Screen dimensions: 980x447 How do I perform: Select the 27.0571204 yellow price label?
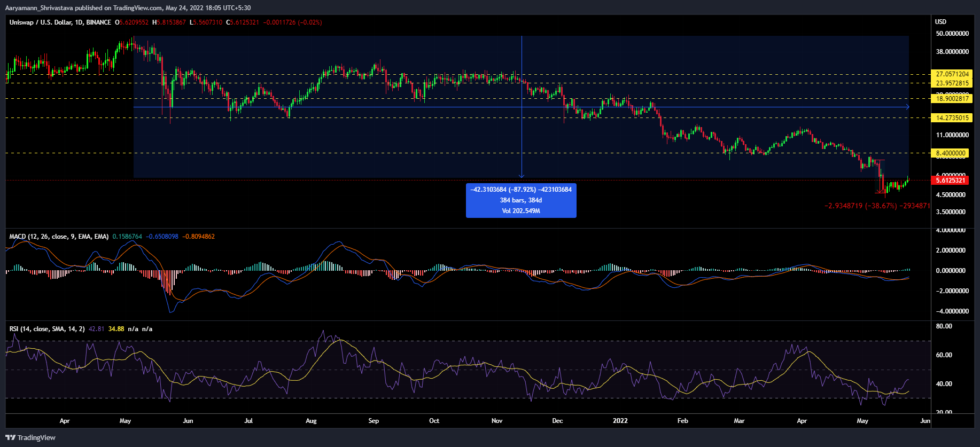(952, 74)
